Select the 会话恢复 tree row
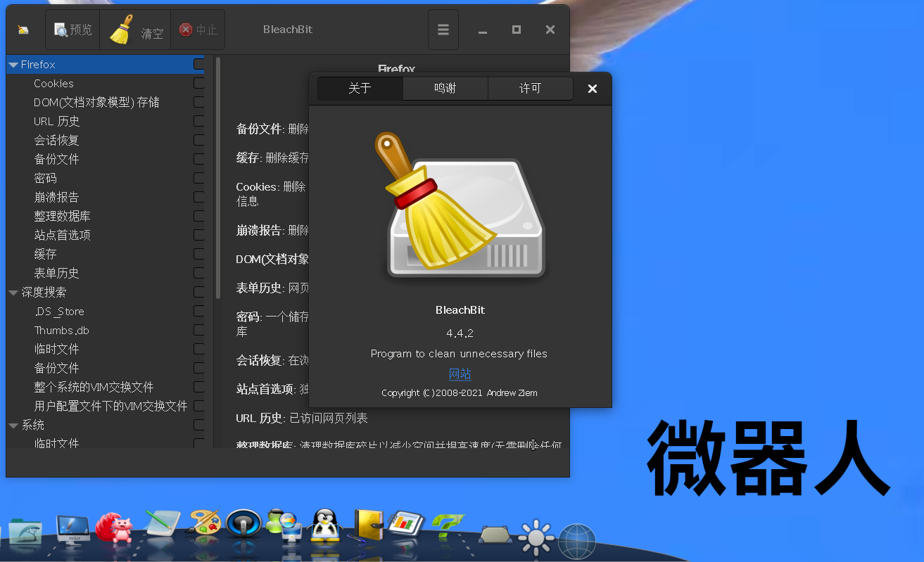 pyautogui.click(x=105, y=140)
